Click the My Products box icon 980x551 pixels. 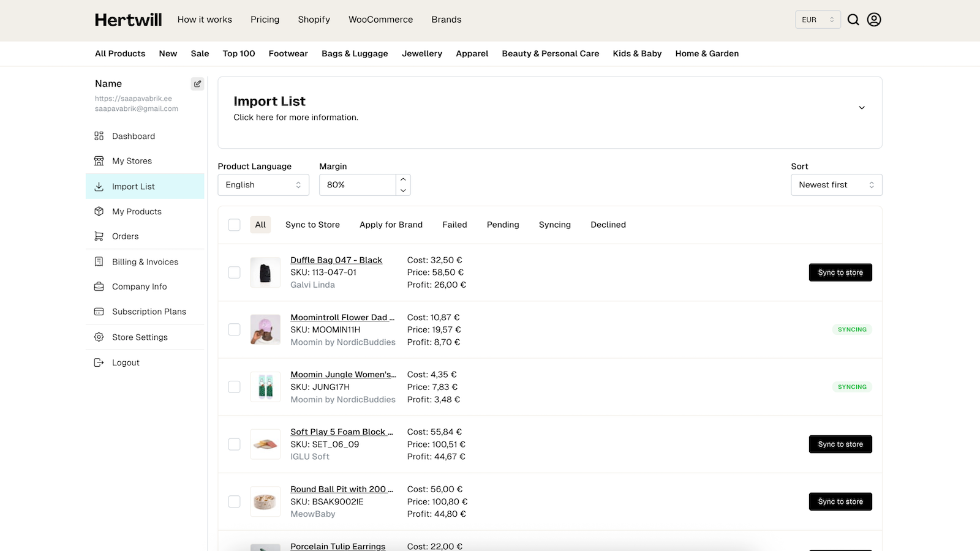pos(99,211)
